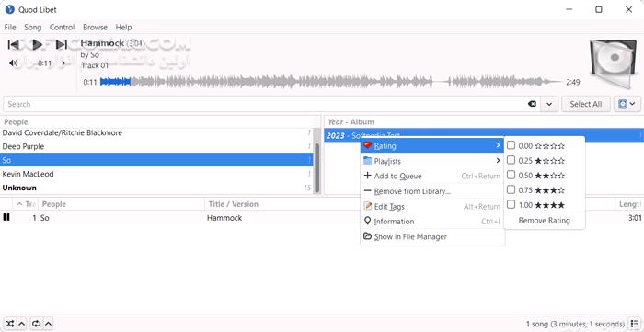Click the Playlists folder icon
The height and width of the screenshot is (332, 644).
point(368,161)
